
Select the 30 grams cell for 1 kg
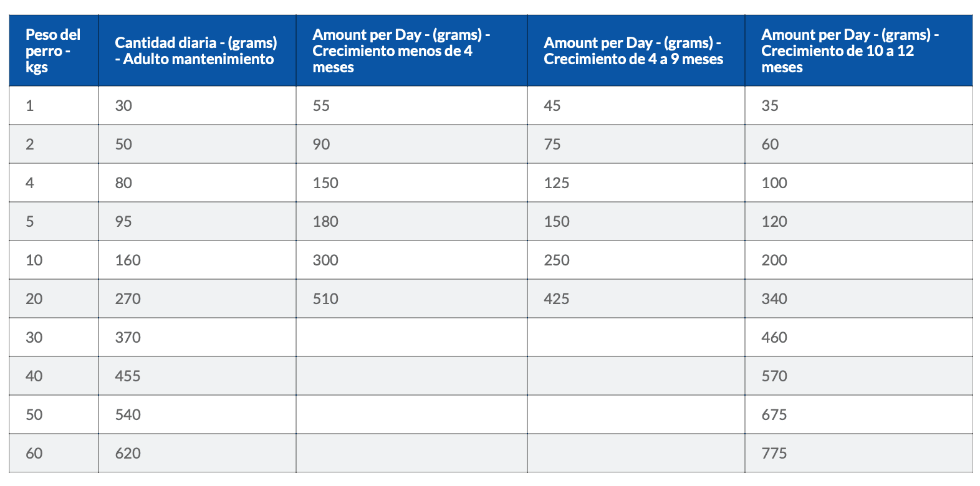point(197,105)
